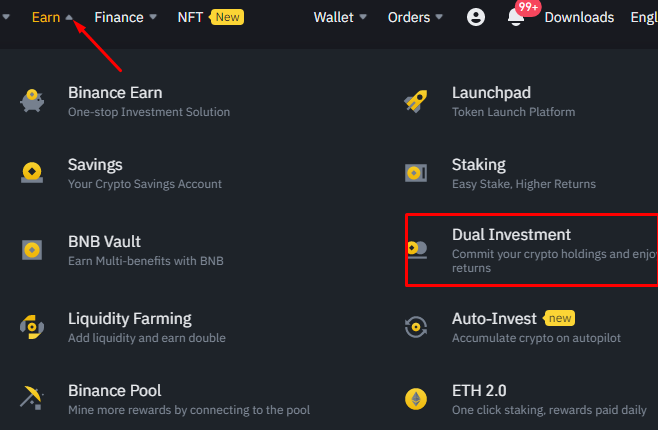The height and width of the screenshot is (430, 658).
Task: Click the Dual Investment icon
Action: pos(416,248)
